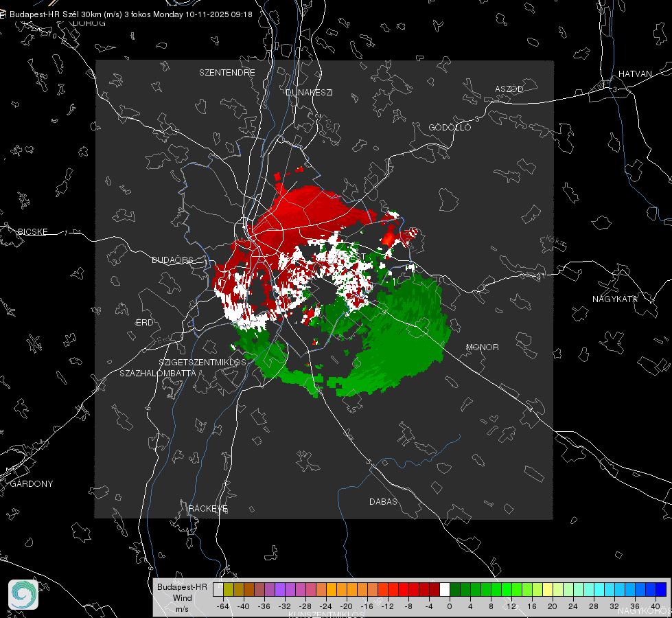Click the 'Budapest-HR Wind m/s' legend label
The width and height of the screenshot is (672, 618).
point(182,598)
